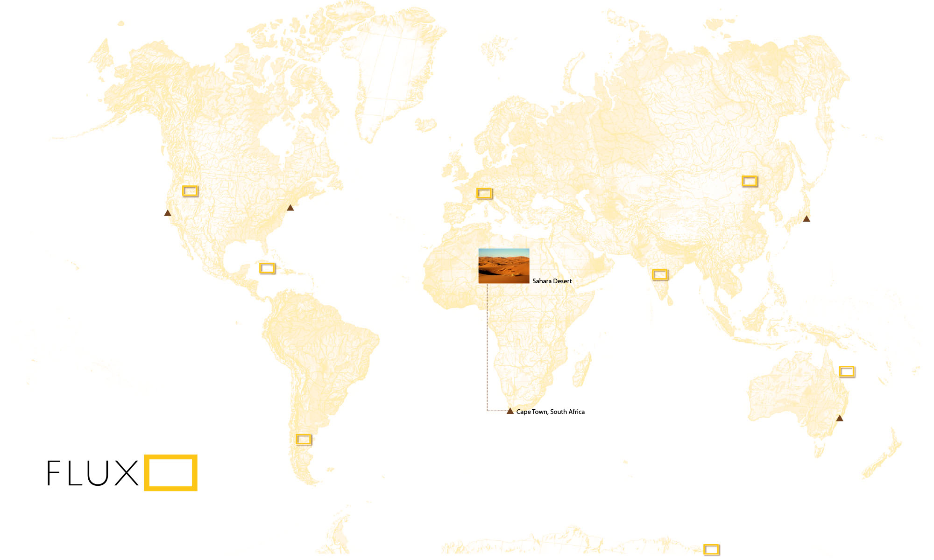Click the dotted line connecting Sahara to Cape Town

pos(487,348)
